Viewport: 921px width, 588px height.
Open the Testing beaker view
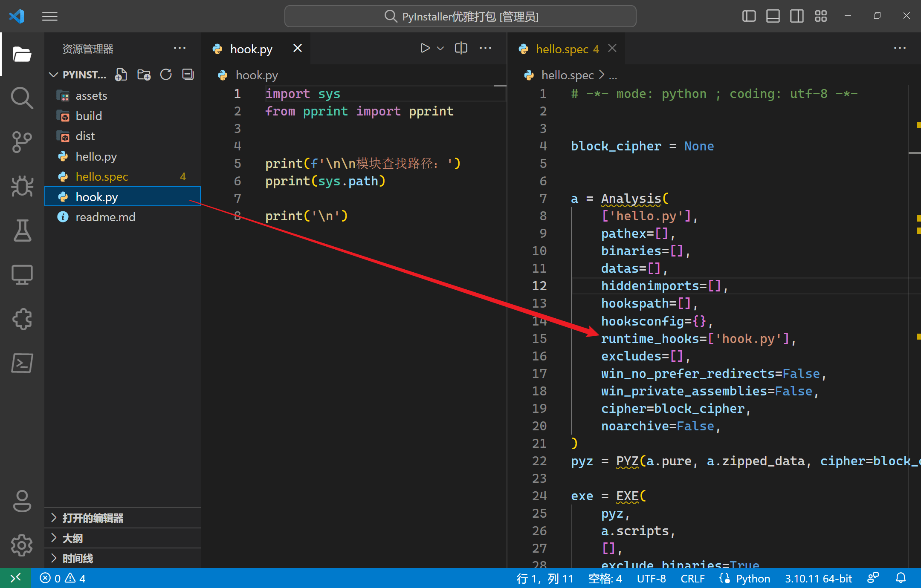[x=22, y=231]
